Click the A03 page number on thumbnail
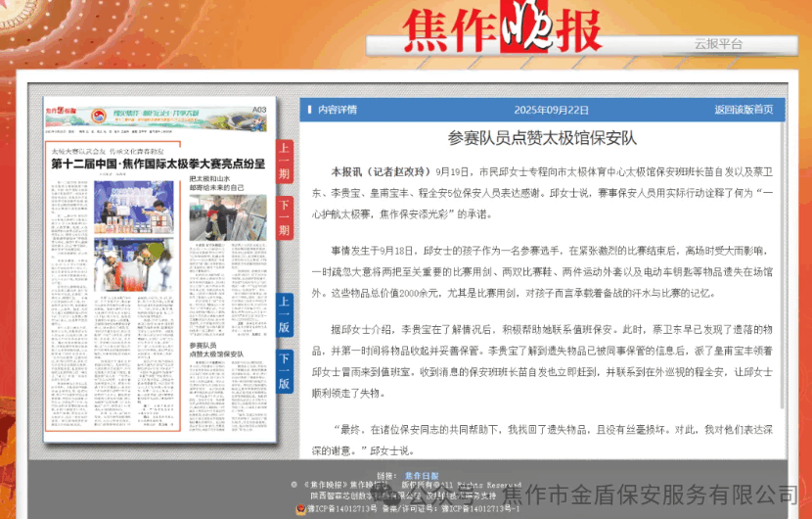The width and height of the screenshot is (812, 519). (x=258, y=110)
